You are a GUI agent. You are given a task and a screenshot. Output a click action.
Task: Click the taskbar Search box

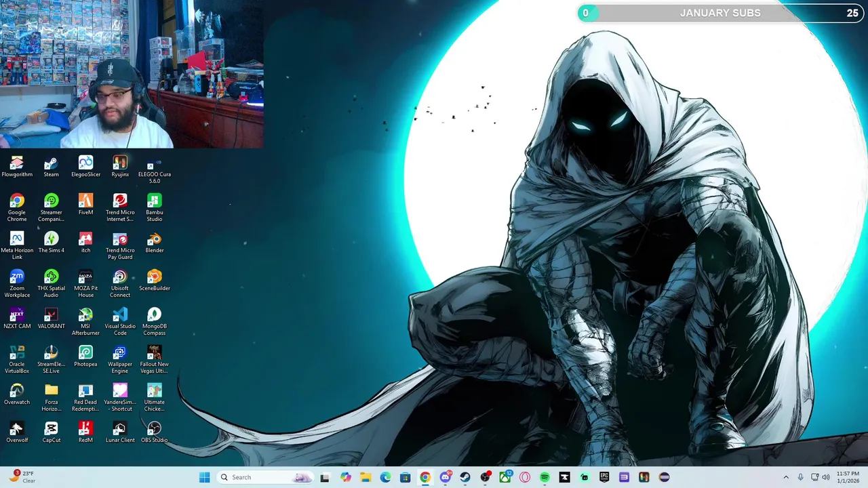pyautogui.click(x=265, y=477)
